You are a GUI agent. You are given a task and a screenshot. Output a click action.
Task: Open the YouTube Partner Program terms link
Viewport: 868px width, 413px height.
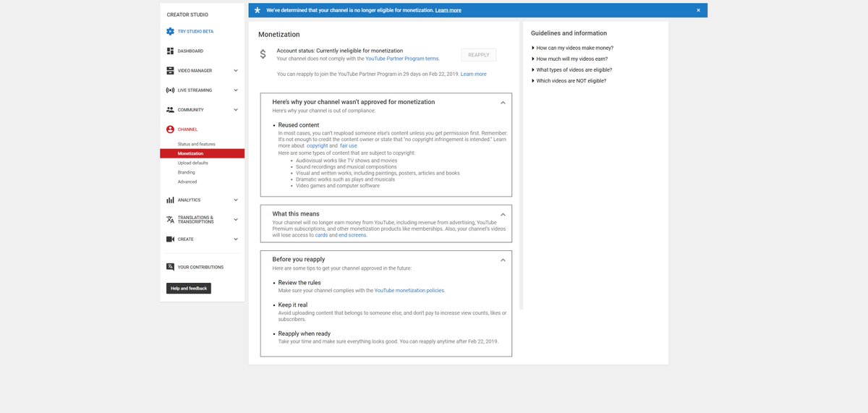[402, 58]
